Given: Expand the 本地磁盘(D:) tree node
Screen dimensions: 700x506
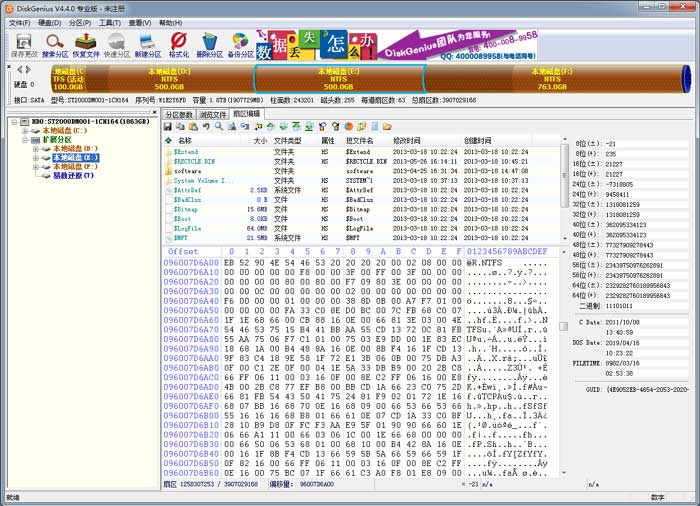Looking at the screenshot, I should 36,149.
